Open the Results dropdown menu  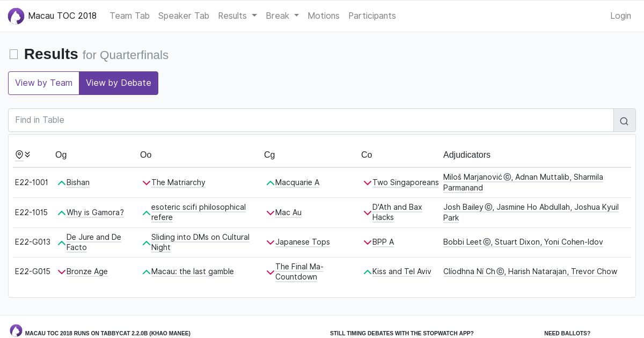coord(237,16)
